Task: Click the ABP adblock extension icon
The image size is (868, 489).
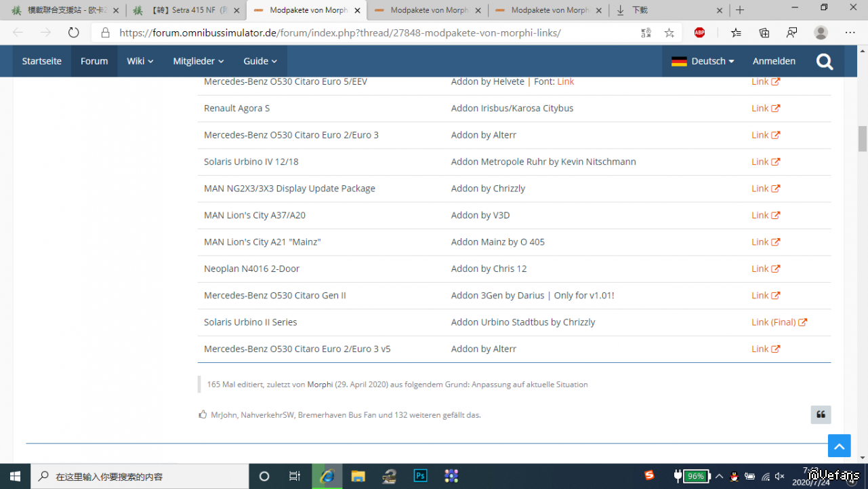Action: (699, 33)
